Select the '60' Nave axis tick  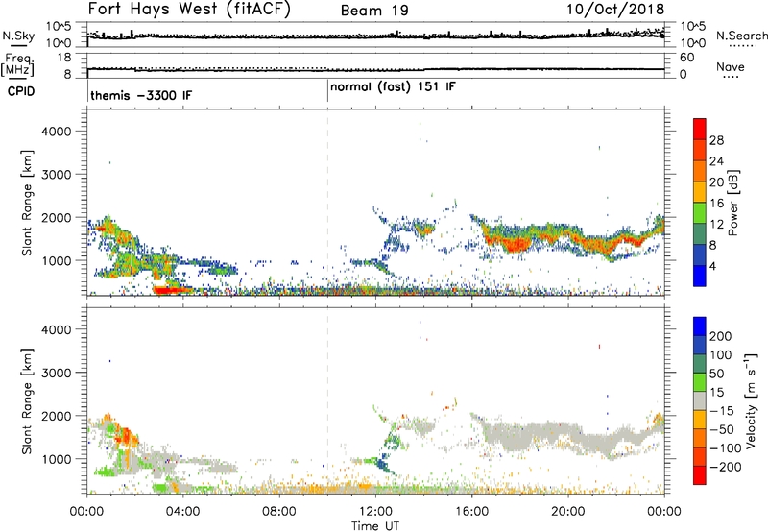click(686, 58)
